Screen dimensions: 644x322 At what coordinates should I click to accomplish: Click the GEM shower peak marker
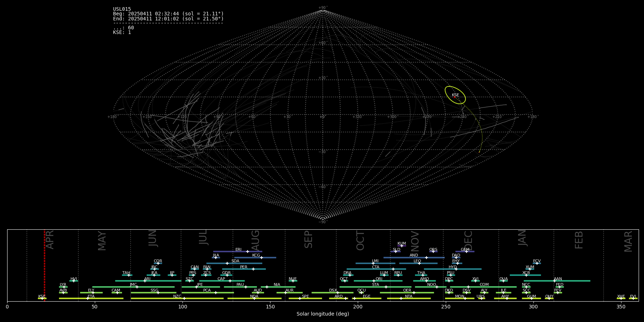[x=466, y=252]
